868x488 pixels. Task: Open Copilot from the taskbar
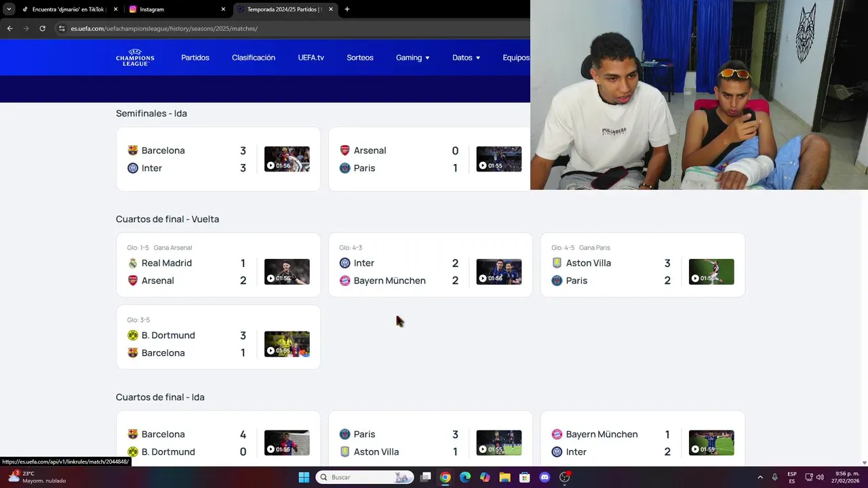click(x=485, y=477)
